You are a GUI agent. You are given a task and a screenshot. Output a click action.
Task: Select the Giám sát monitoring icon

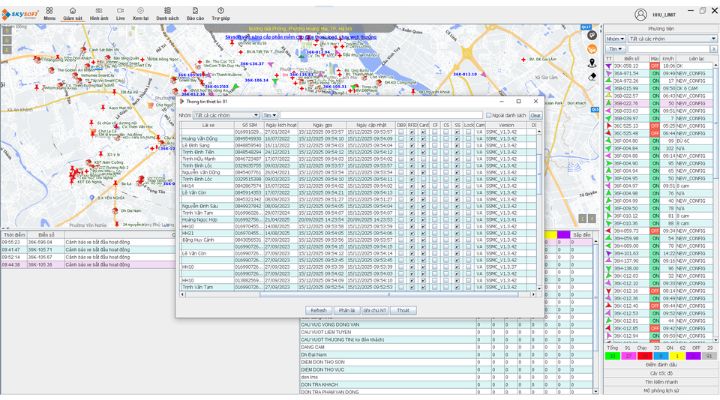coord(73,12)
